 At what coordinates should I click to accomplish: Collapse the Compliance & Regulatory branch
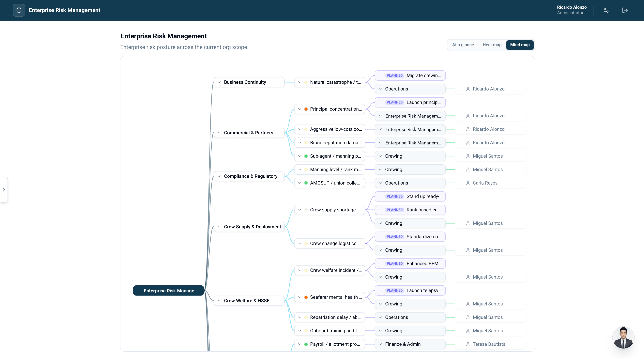point(219,176)
